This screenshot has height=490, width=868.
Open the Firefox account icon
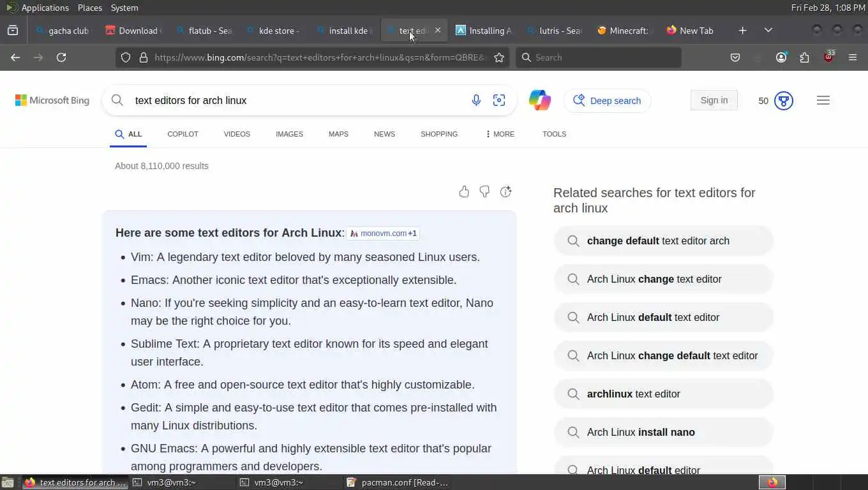(x=781, y=57)
